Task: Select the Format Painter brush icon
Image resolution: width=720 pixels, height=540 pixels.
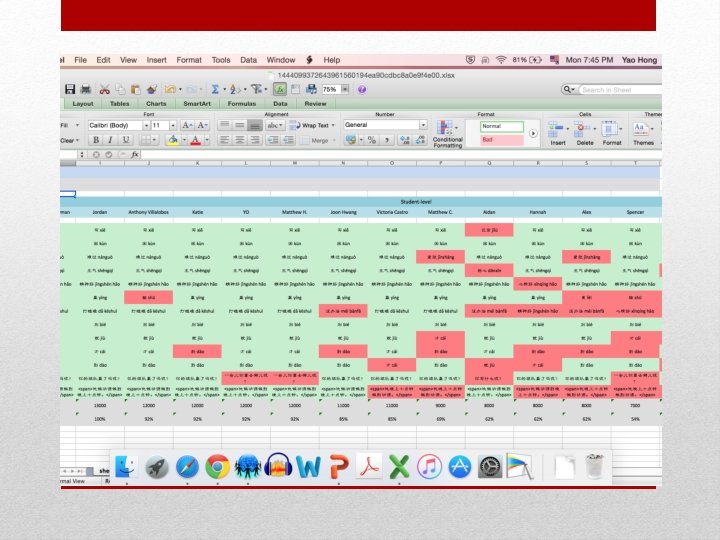Action: (x=152, y=89)
